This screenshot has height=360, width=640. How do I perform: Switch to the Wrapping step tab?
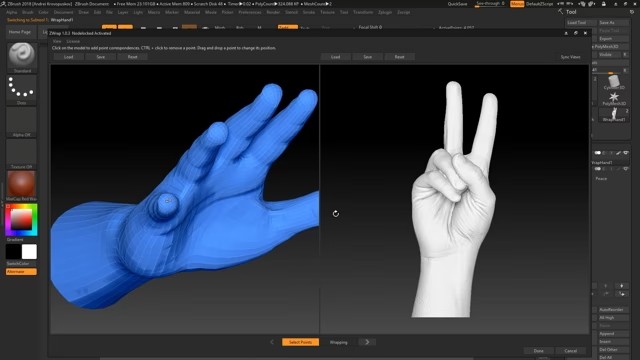(338, 342)
